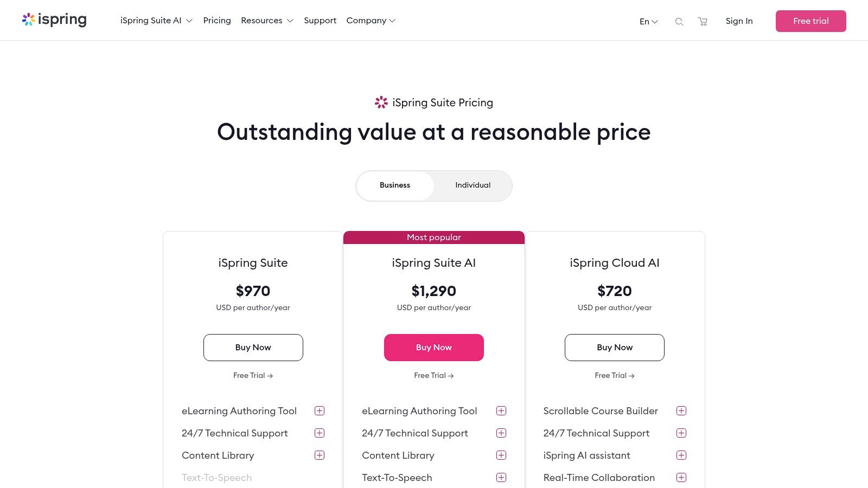
Task: Click the iSpring logo
Action: (54, 20)
